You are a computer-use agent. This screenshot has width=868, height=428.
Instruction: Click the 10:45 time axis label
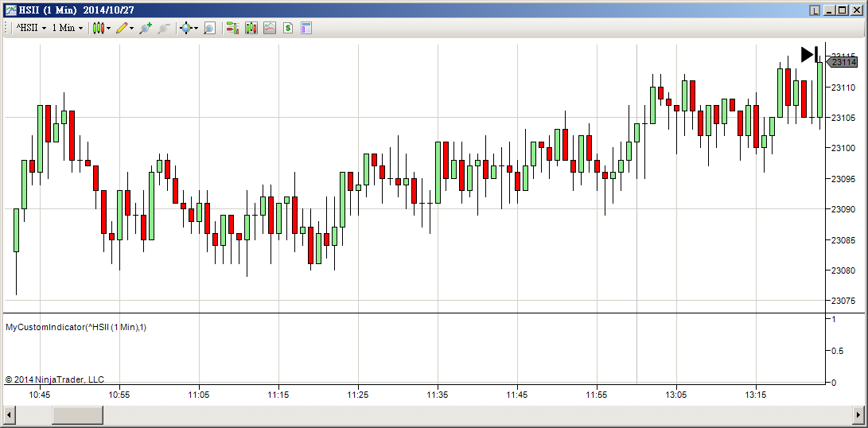coord(40,395)
